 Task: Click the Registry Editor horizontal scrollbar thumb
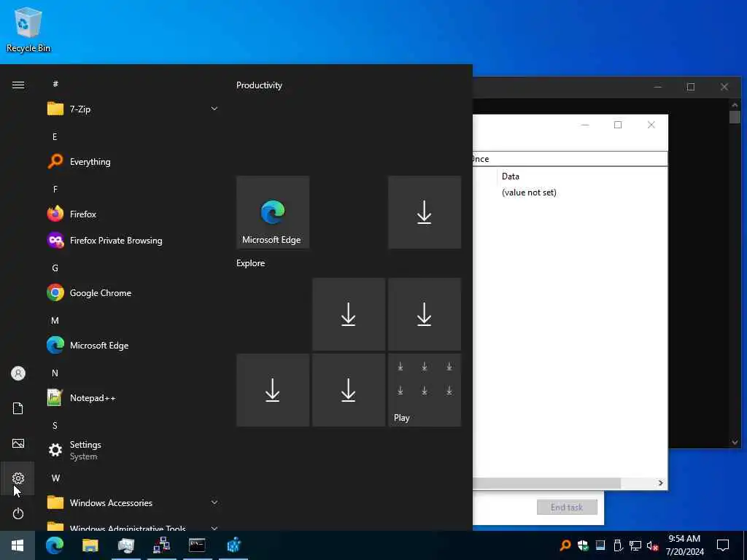547,483
